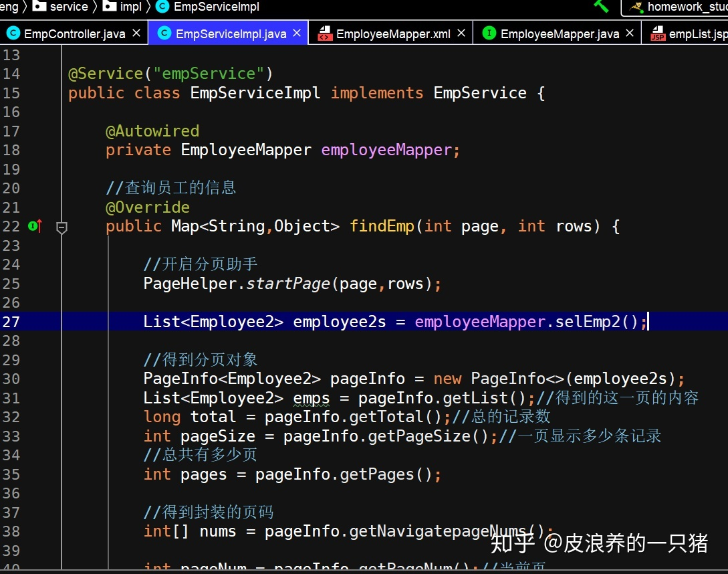Click the implements-method gutter icon on line 22
This screenshot has width=728, height=574.
pos(35,226)
